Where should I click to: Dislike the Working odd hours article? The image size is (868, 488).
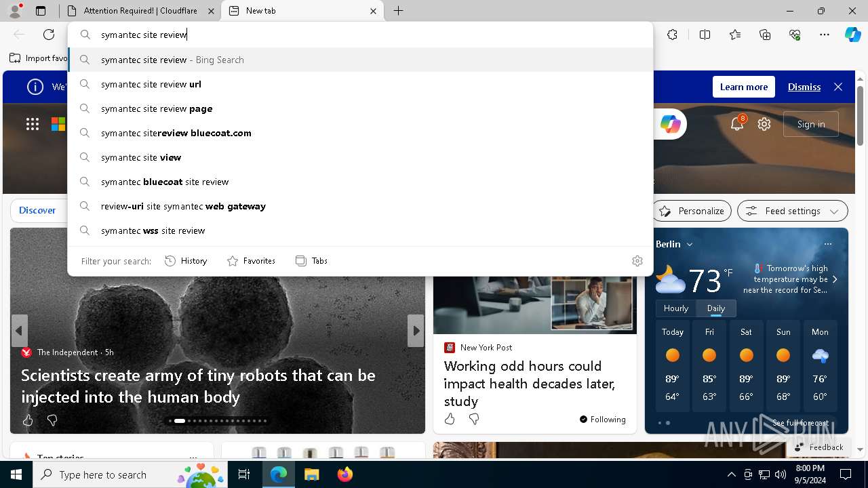(474, 420)
